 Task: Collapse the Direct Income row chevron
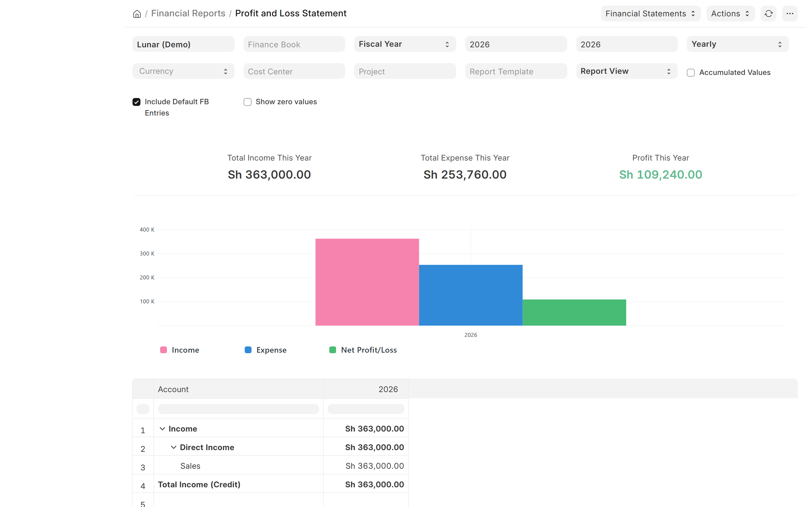coord(173,447)
